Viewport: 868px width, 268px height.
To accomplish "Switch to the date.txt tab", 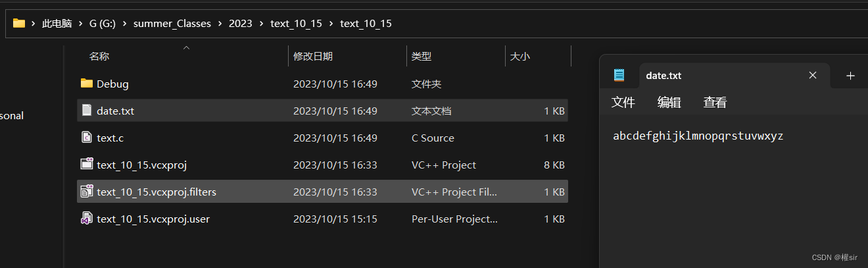I will 734,76.
